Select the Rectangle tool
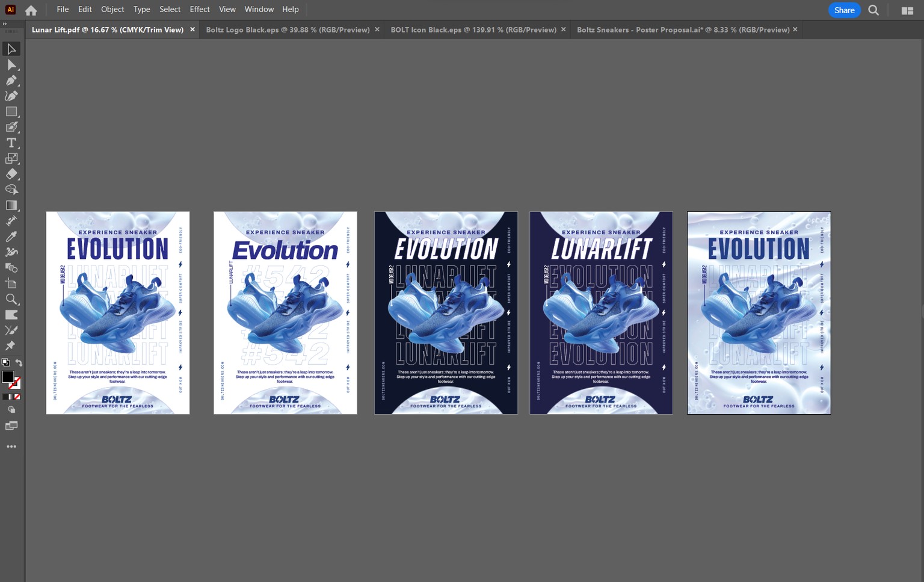 click(11, 111)
